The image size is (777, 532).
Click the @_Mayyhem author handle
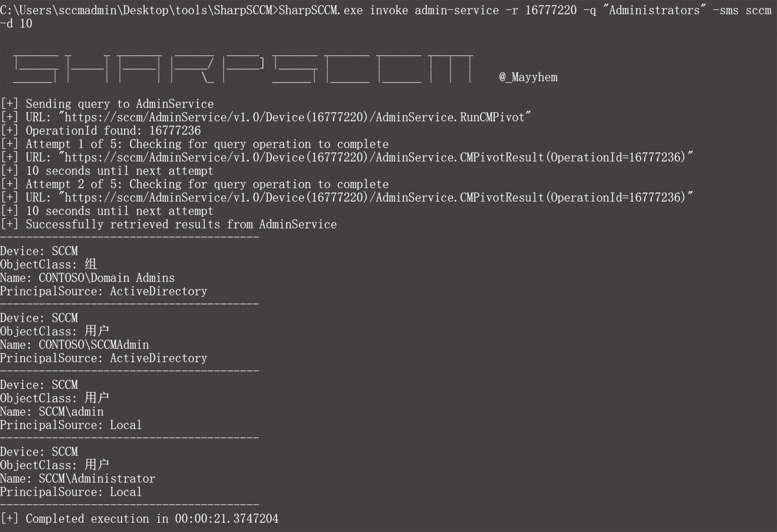528,77
